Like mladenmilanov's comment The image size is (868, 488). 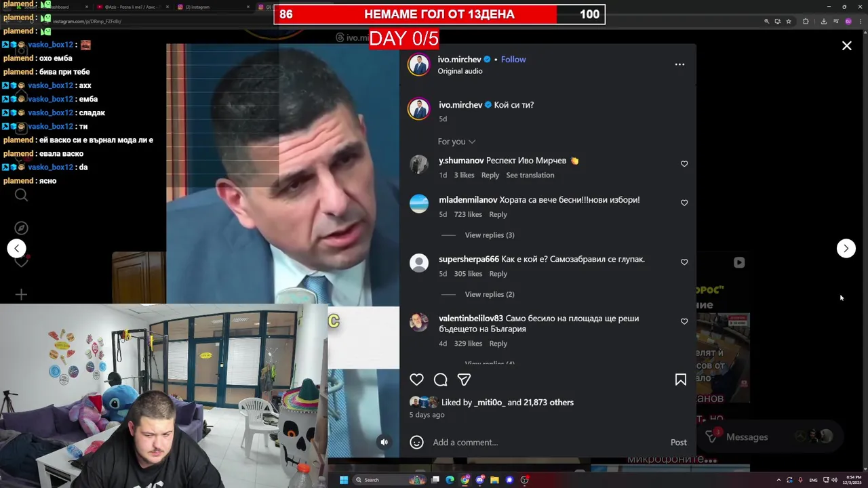(x=684, y=203)
